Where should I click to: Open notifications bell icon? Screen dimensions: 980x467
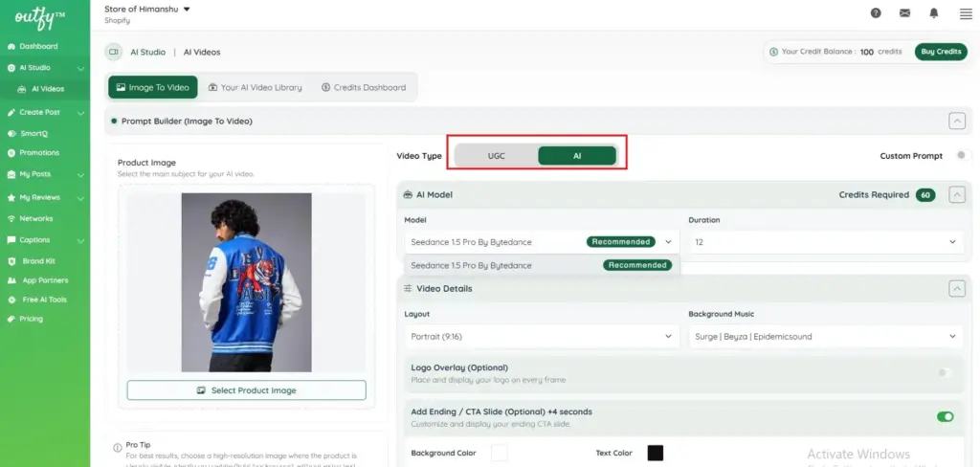pos(934,13)
